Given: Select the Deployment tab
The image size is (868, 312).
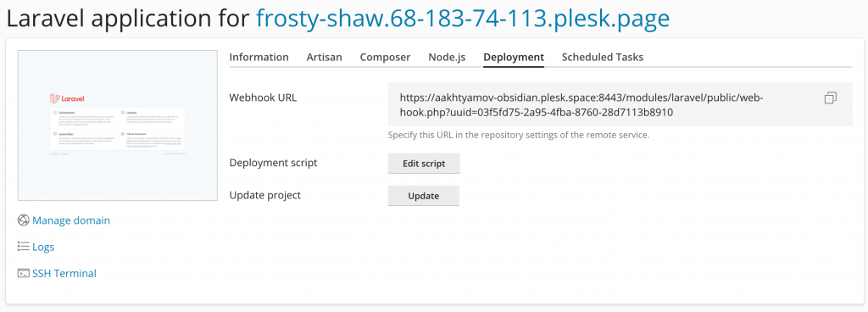Looking at the screenshot, I should pos(514,57).
